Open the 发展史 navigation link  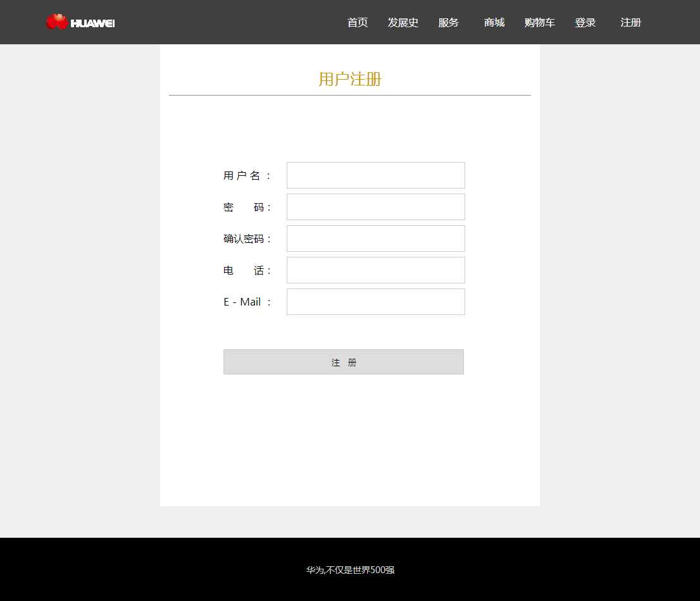pos(403,23)
